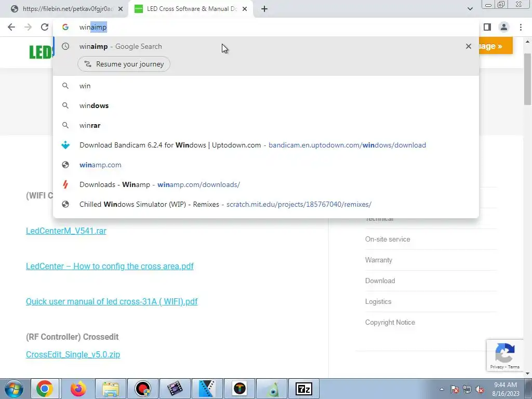The width and height of the screenshot is (532, 399).
Task: Open the red record app in taskbar
Action: click(x=142, y=389)
